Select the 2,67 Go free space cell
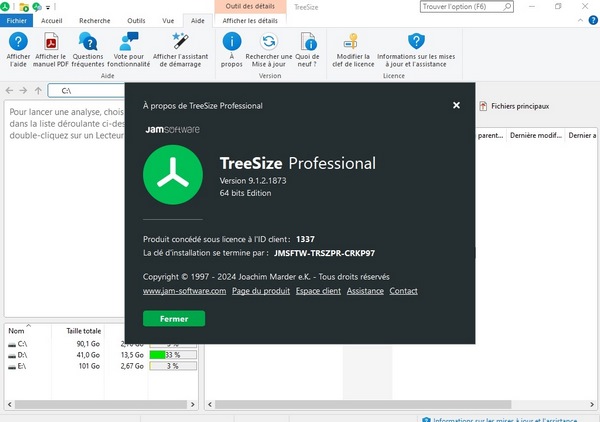 tap(132, 366)
